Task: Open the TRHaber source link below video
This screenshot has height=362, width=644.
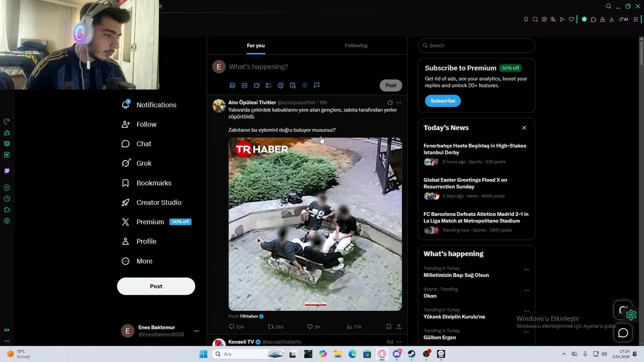Action: click(249, 316)
